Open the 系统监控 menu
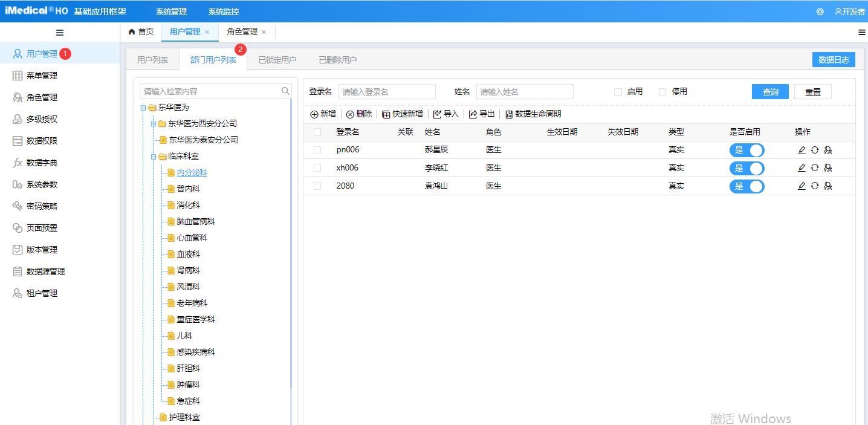 coord(222,11)
